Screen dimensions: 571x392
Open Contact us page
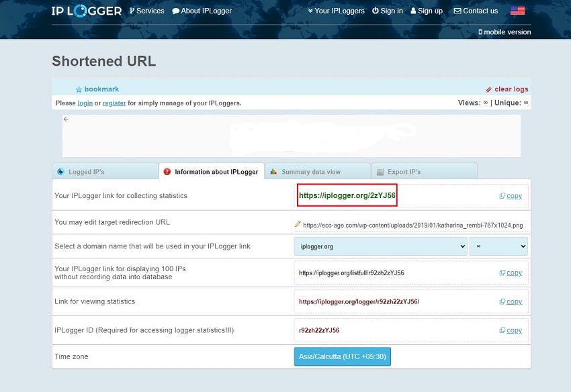[476, 11]
